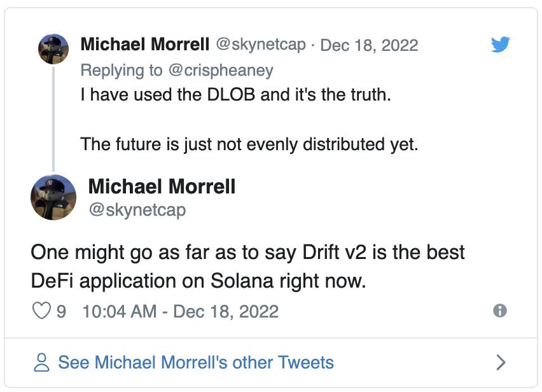Click the bold Michael Morrell name on the main tweet
Image resolution: width=542 pixels, height=392 pixels.
[x=162, y=186]
